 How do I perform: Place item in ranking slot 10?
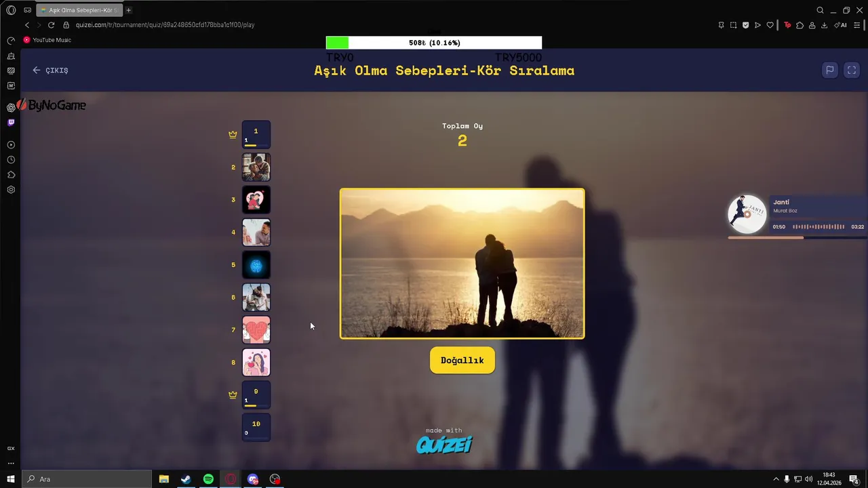coord(256,428)
